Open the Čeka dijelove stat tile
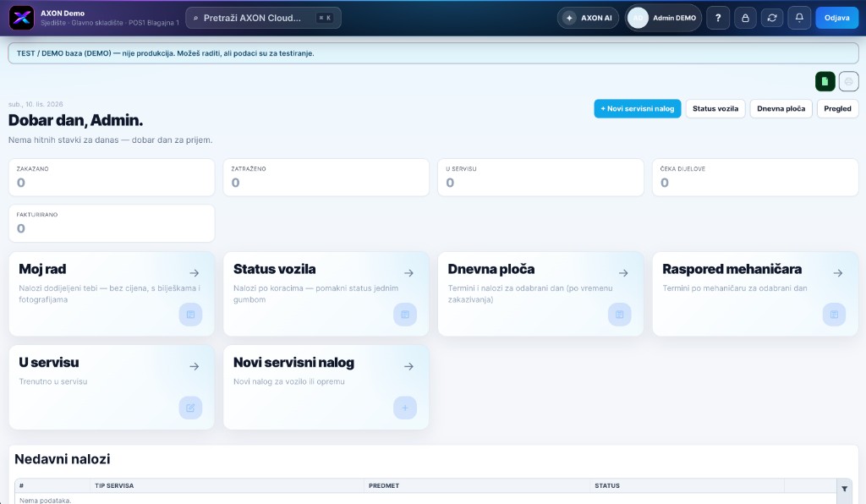The height and width of the screenshot is (504, 866). click(x=755, y=178)
